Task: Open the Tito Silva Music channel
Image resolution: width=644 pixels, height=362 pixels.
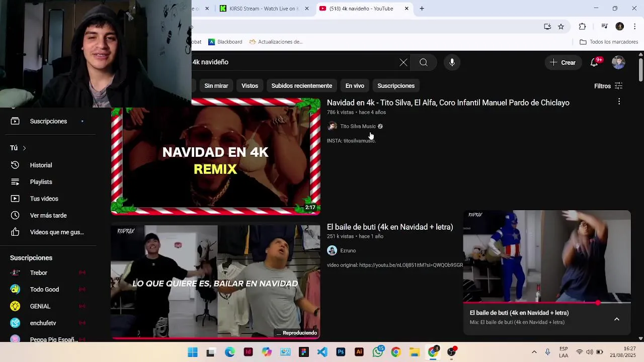Action: tap(358, 126)
